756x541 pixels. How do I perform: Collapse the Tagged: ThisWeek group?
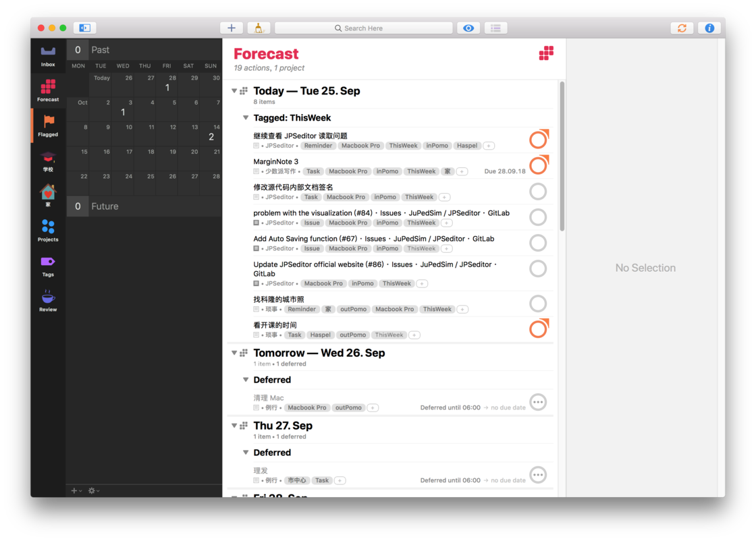click(246, 117)
